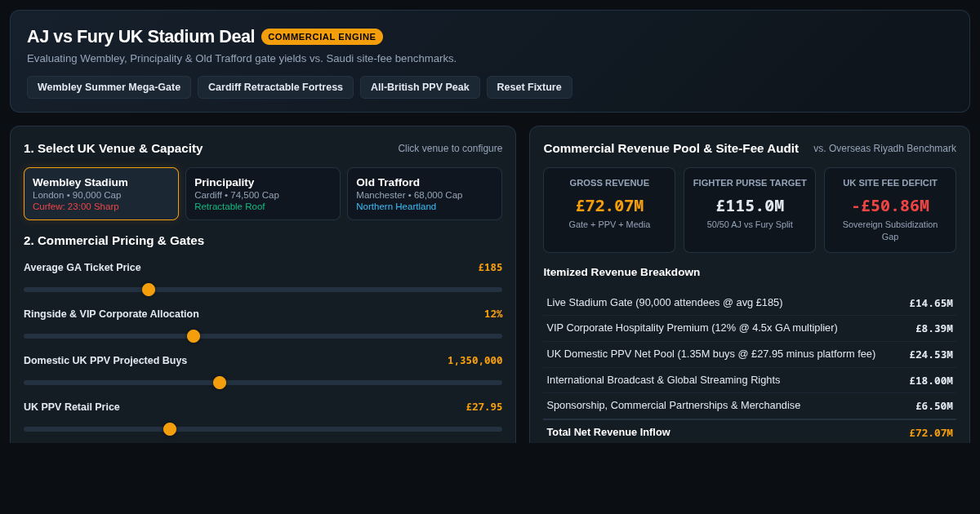Click the COMMERCIAL ENGINE badge
980x514 pixels.
point(322,37)
